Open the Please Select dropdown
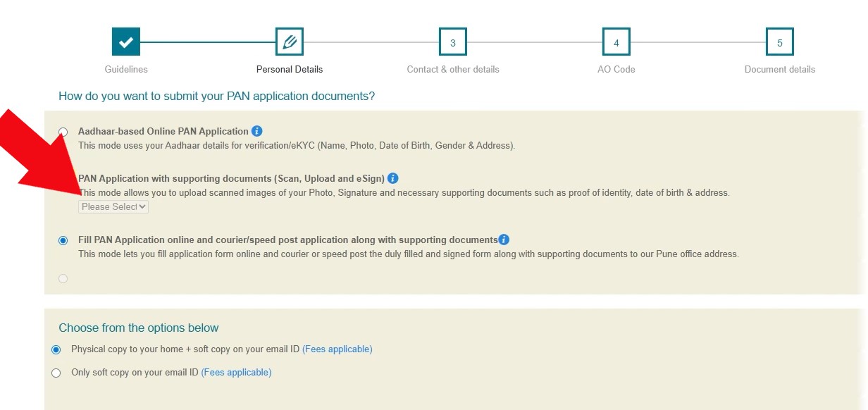 (113, 206)
